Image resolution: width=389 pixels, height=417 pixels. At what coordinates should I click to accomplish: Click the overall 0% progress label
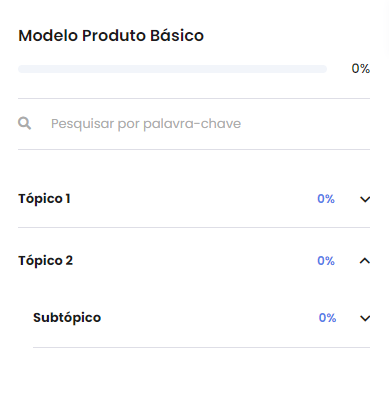click(x=361, y=69)
